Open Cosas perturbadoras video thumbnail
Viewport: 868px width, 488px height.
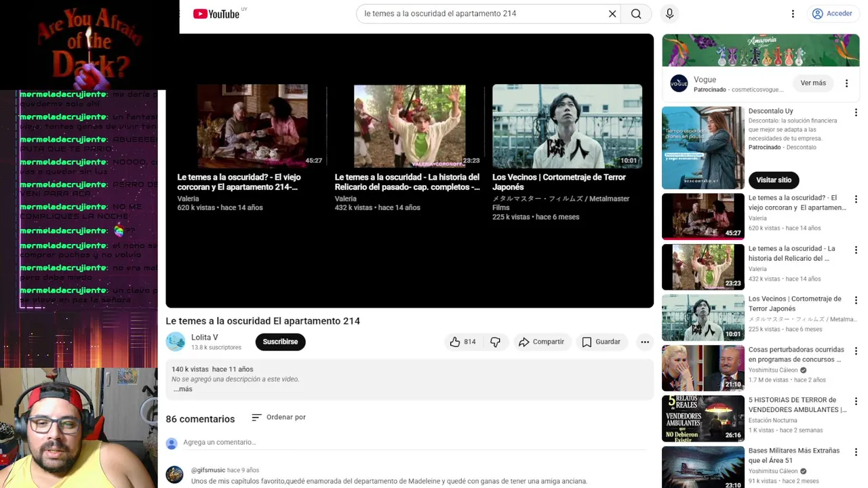coord(703,368)
